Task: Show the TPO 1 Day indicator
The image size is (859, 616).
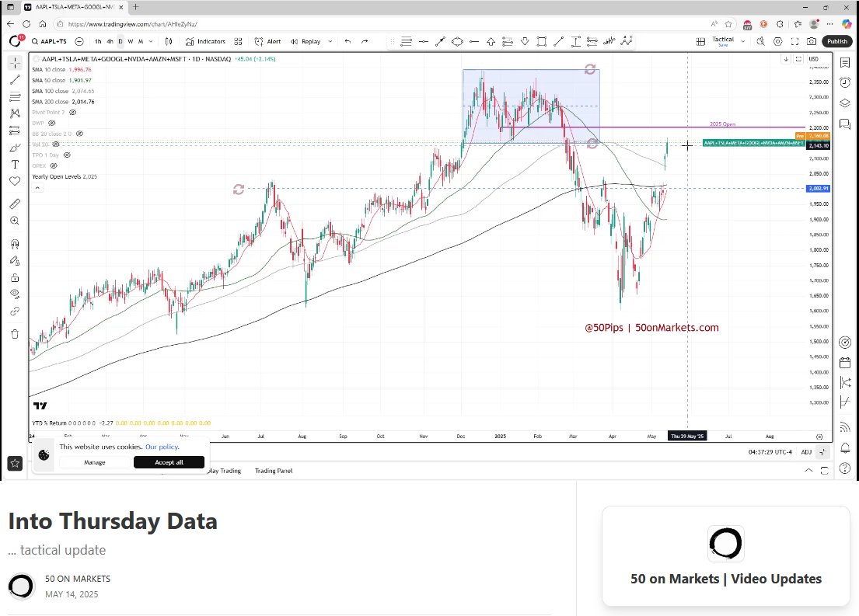Action: (x=67, y=155)
